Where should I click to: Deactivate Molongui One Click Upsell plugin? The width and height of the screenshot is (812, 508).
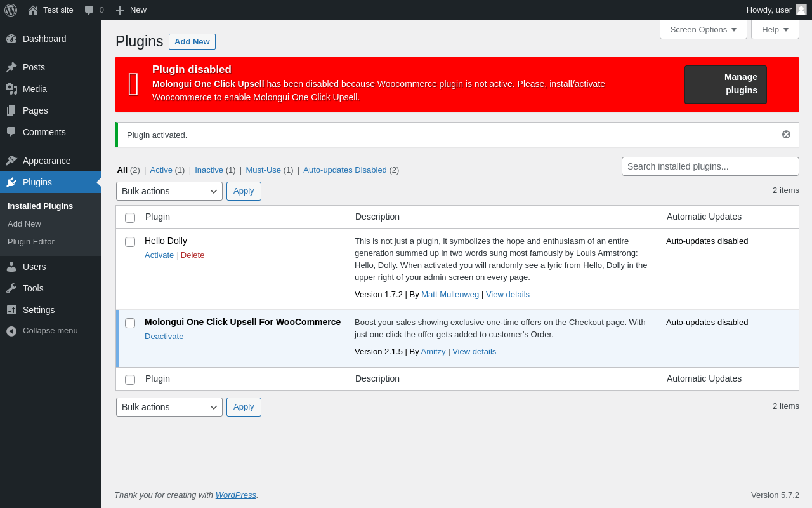coord(164,337)
